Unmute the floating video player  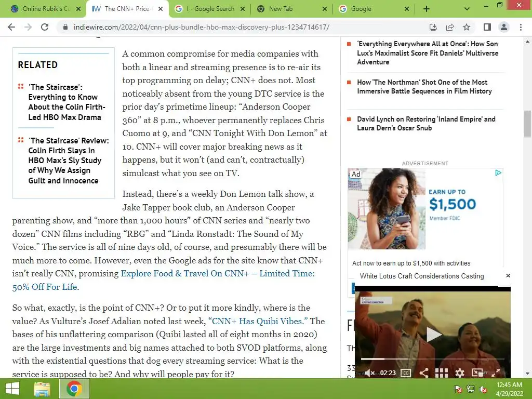(x=370, y=373)
